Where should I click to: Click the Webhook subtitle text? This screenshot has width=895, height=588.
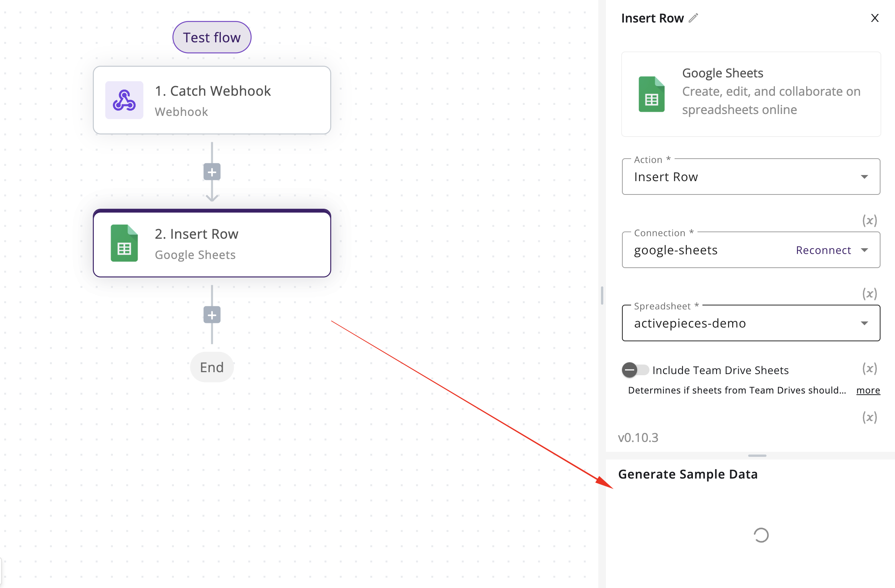[182, 112]
